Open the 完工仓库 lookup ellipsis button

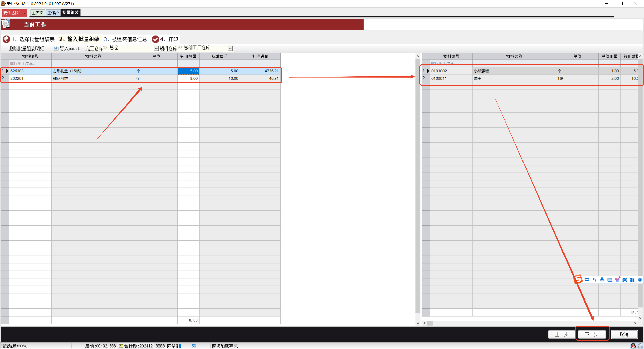pos(156,48)
